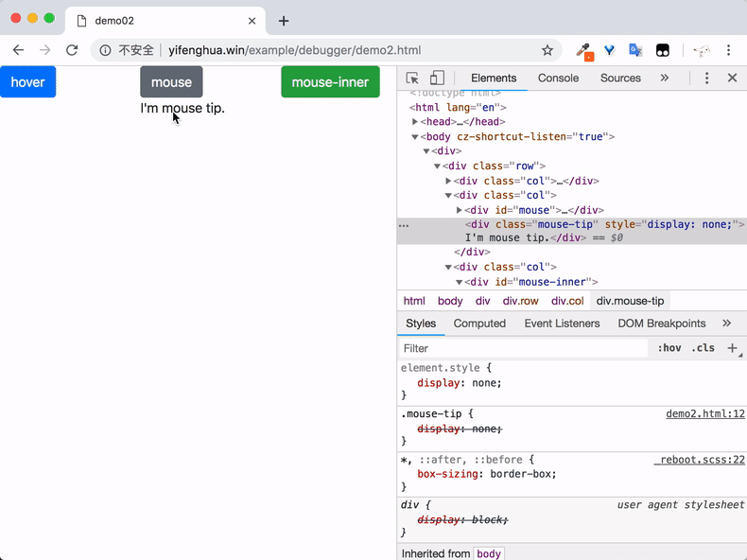Click the blue Y extension icon
Screen dimensions: 747x560
coord(609,50)
